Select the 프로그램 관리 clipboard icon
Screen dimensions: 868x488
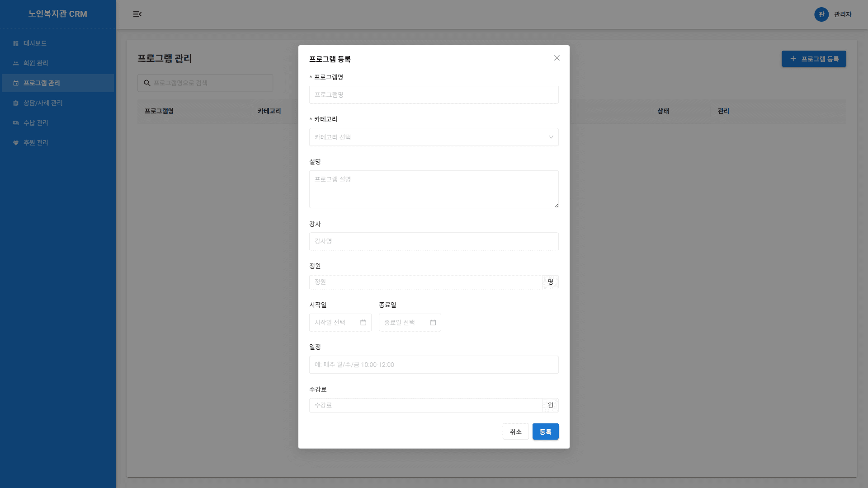15,83
